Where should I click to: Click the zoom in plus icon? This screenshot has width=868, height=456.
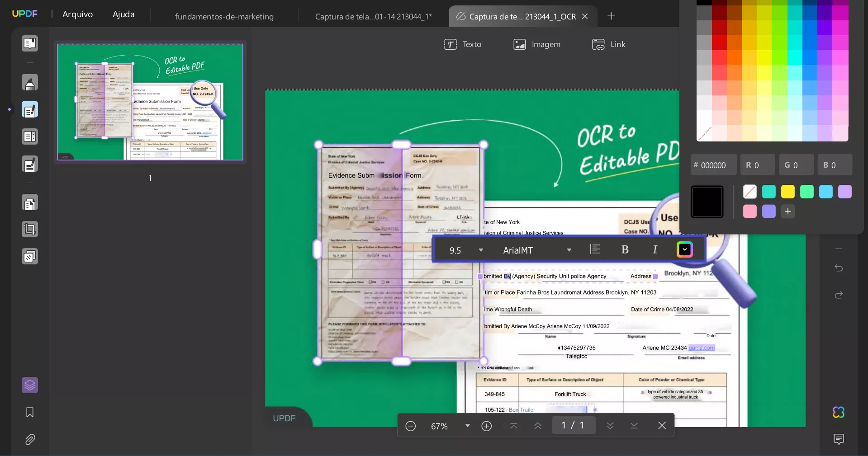[x=487, y=426]
